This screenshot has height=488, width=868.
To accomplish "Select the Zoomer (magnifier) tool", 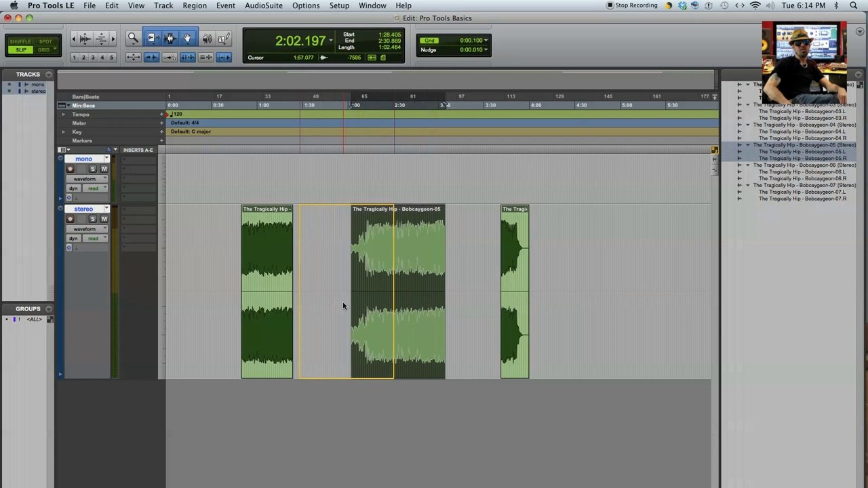I will click(x=133, y=39).
